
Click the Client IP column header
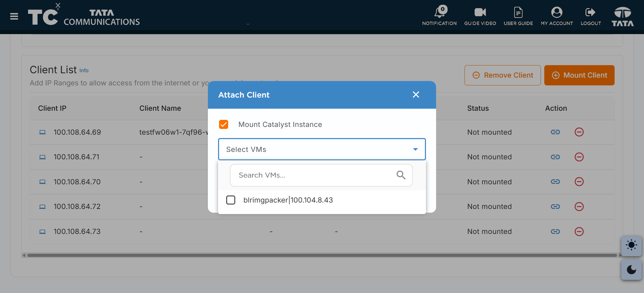point(52,108)
